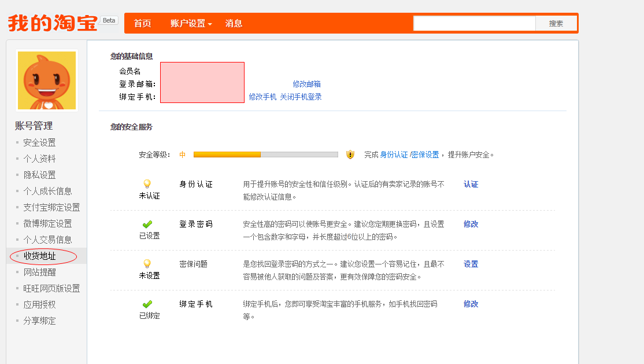This screenshot has width=644, height=364.
Task: Click the 绑定手机 row title
Action: [x=196, y=304]
